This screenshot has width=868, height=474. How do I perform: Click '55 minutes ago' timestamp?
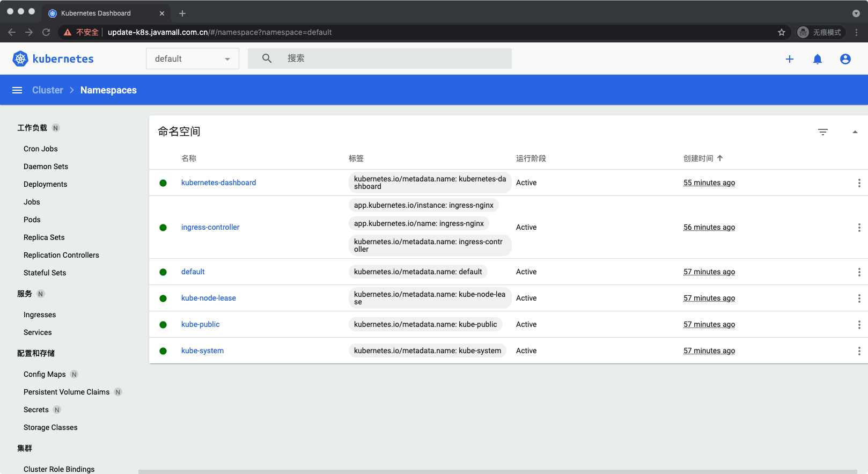tap(709, 183)
